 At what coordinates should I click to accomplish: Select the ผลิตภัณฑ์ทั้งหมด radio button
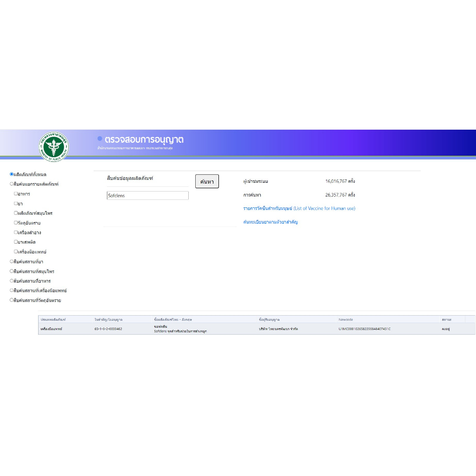pos(12,174)
